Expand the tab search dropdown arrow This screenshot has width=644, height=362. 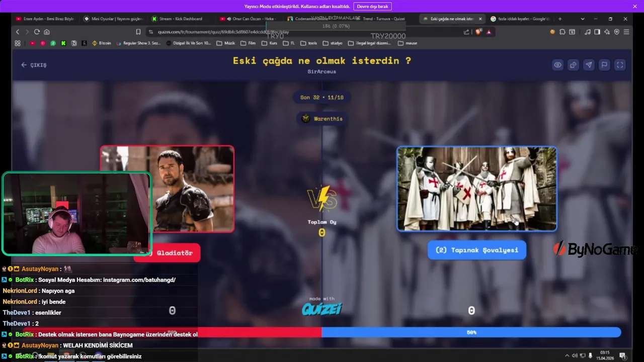point(583,19)
